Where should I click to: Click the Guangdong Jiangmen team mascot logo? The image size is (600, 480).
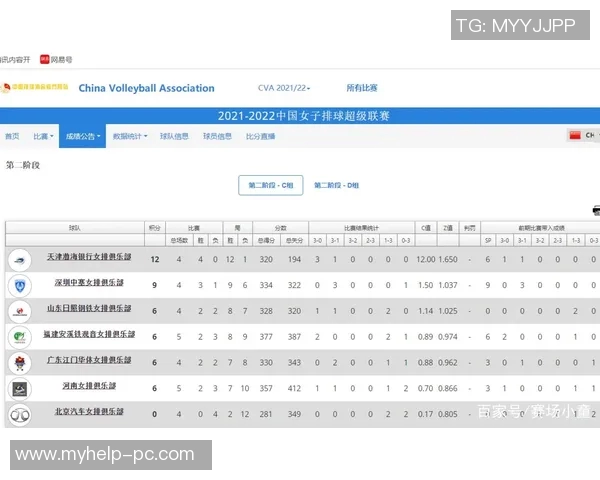pyautogui.click(x=20, y=363)
